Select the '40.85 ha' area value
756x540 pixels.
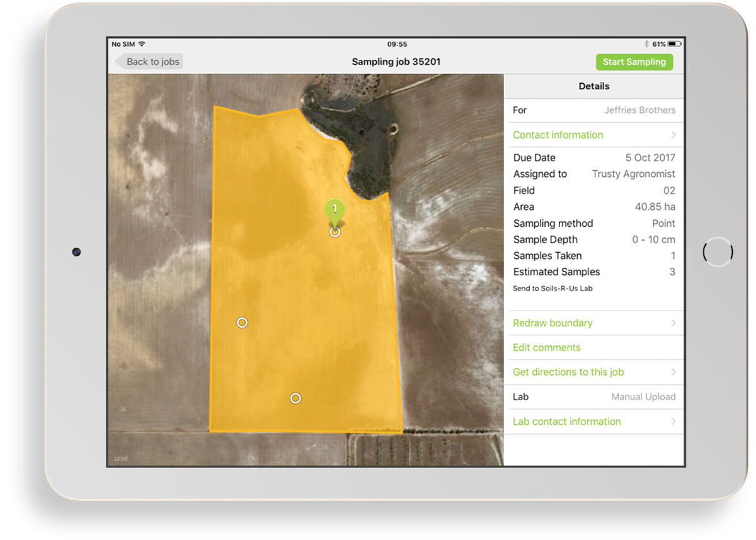point(655,207)
